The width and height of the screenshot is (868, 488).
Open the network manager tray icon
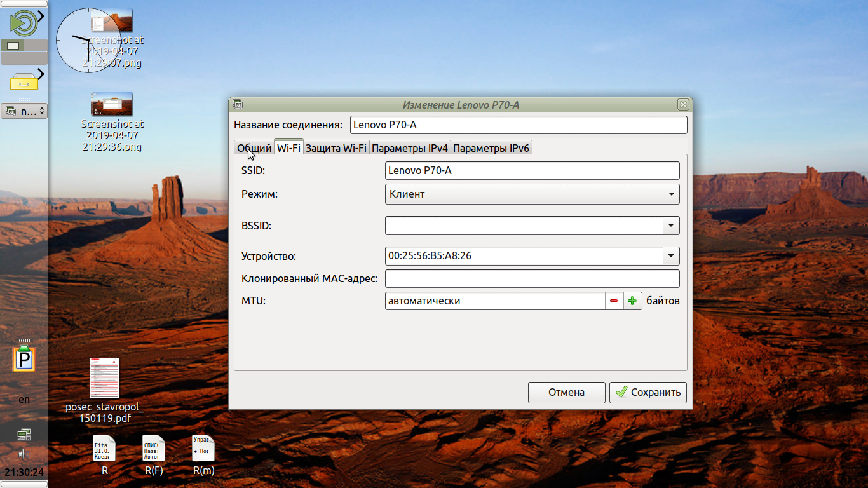click(24, 435)
